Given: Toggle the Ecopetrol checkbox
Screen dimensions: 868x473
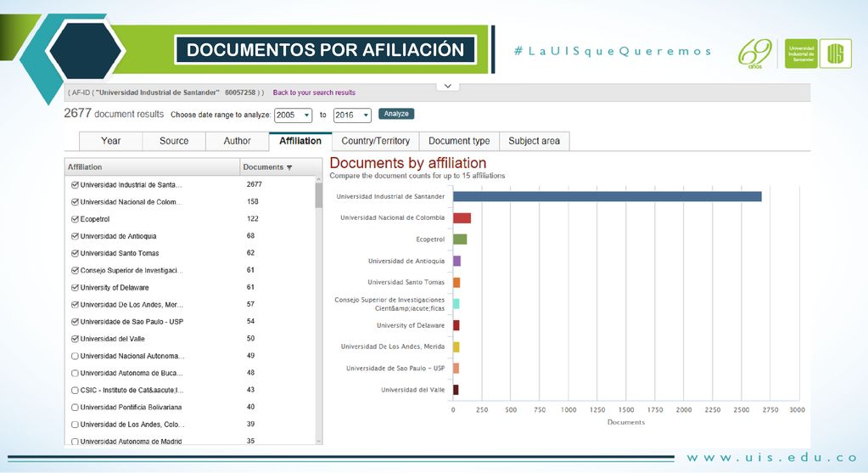Looking at the screenshot, I should 75,219.
